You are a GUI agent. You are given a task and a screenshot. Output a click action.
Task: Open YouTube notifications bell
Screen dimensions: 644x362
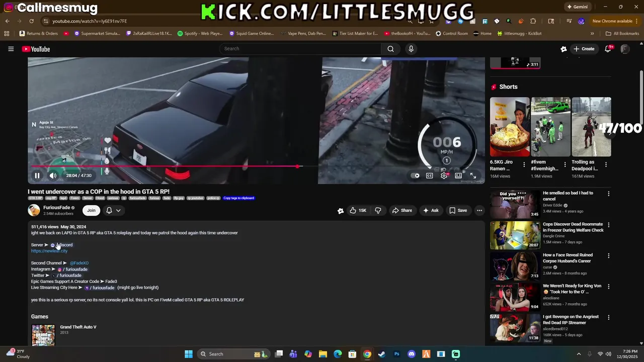tap(608, 49)
